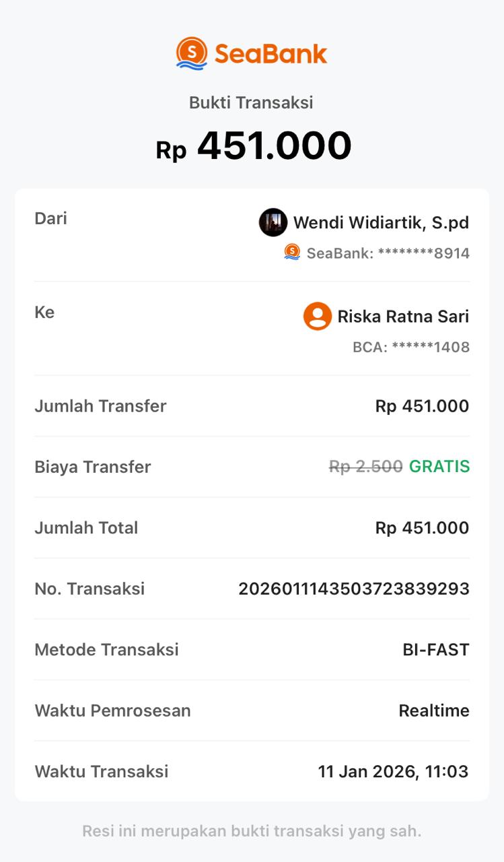Tap the orange recipient avatar icon

coord(318,316)
